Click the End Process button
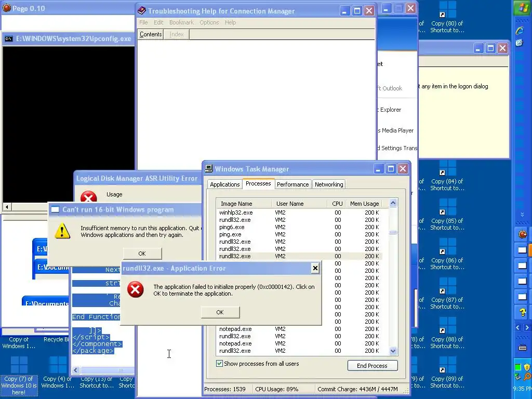The image size is (532, 399). pyautogui.click(x=372, y=366)
